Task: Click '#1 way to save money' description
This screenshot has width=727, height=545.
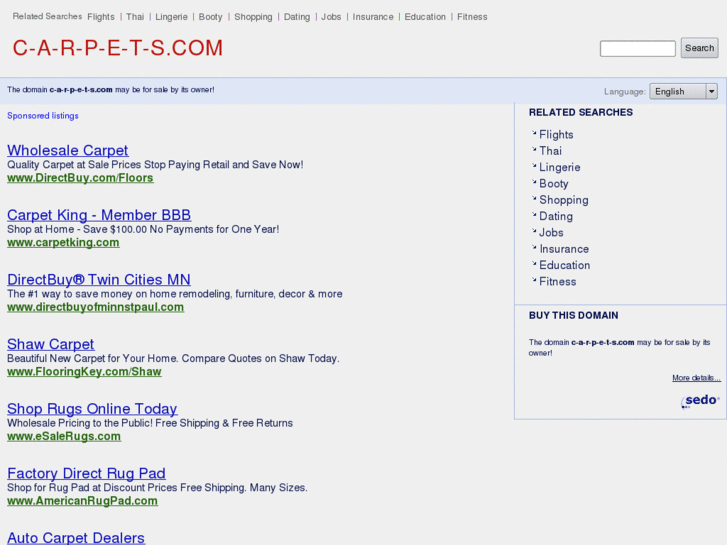Action: tap(174, 294)
